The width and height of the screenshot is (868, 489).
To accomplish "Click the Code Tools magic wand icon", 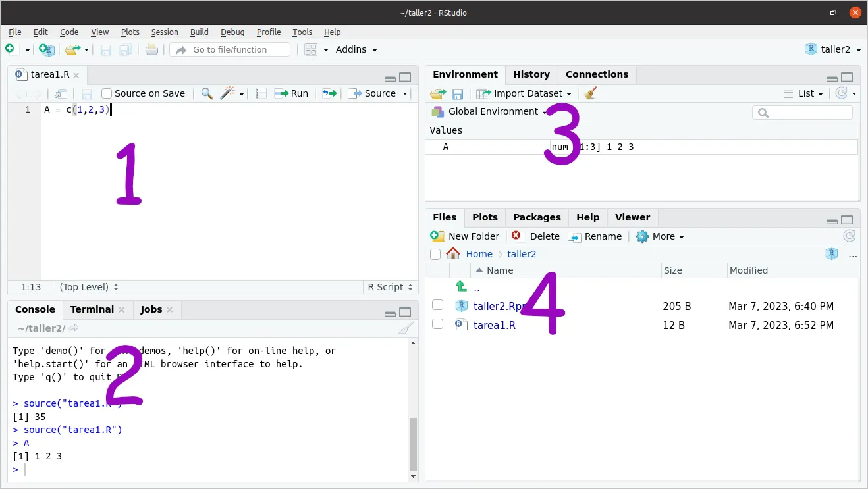I will 228,93.
